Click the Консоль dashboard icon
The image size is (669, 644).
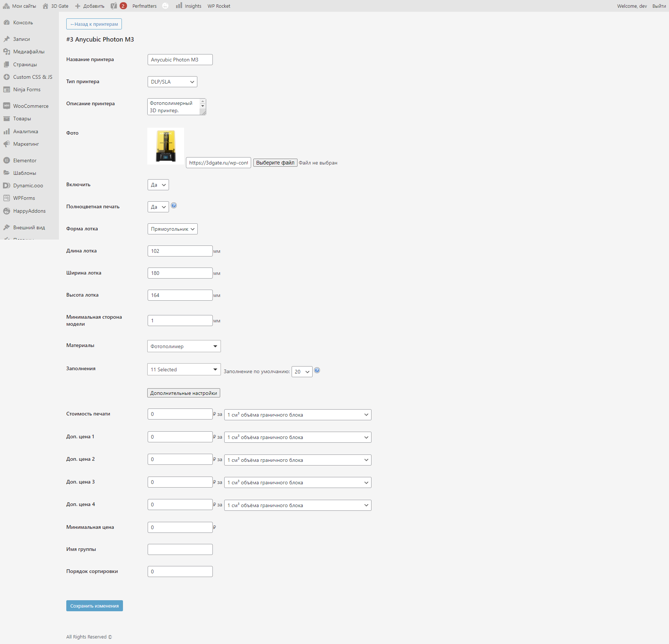tap(7, 22)
